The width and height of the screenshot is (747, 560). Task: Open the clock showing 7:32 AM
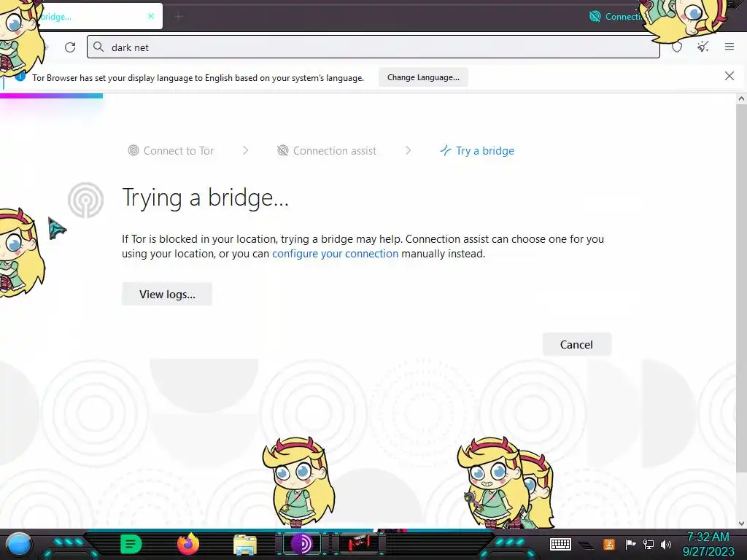point(708,544)
